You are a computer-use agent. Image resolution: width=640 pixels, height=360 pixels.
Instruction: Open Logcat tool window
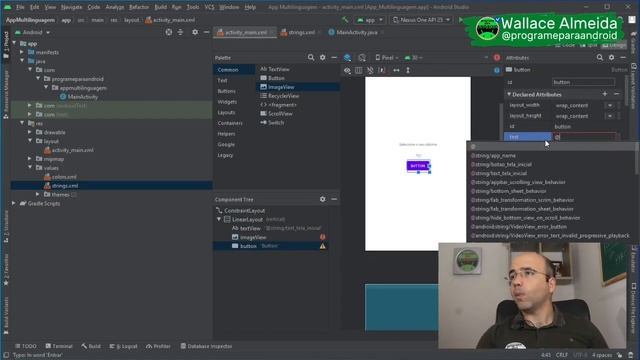(x=124, y=346)
